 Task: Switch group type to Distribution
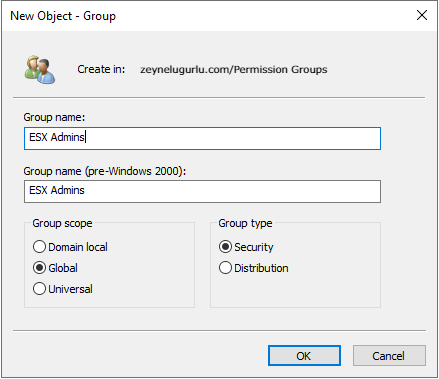point(254,268)
